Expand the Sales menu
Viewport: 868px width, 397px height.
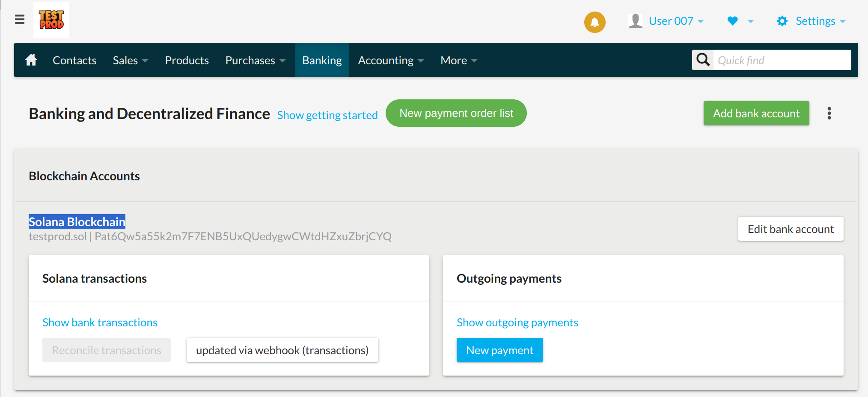(x=131, y=60)
